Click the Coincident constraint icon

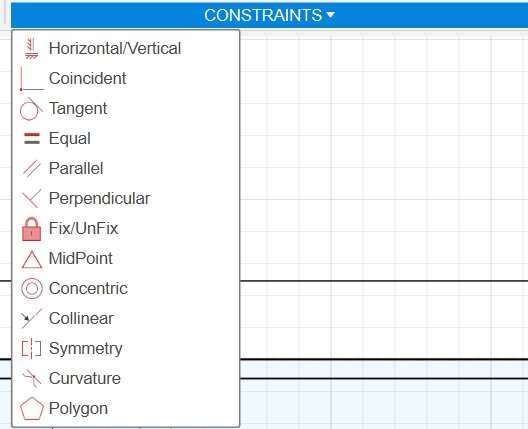point(32,78)
